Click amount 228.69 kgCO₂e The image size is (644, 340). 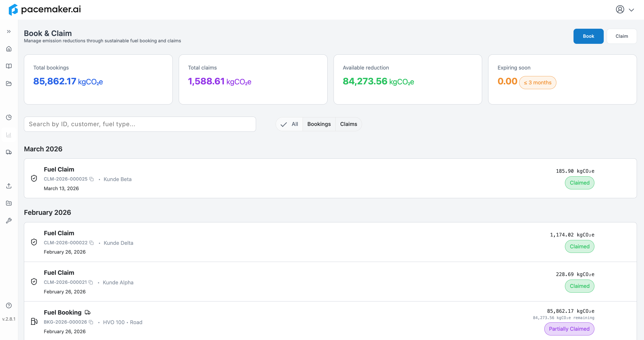pos(575,275)
